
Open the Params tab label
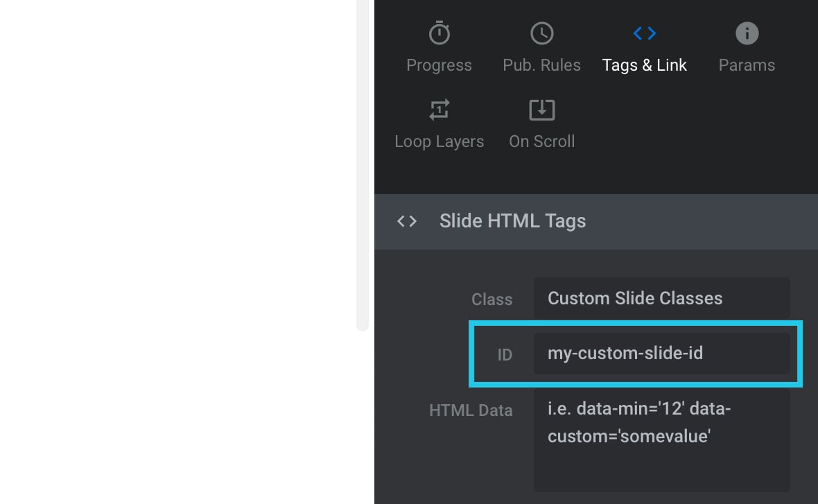coord(747,65)
